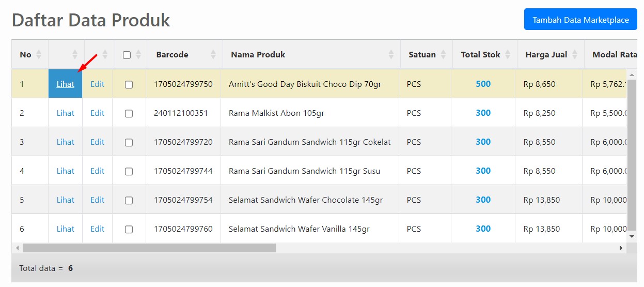The width and height of the screenshot is (644, 287).
Task: Toggle select-all checkbox in header
Action: (127, 55)
